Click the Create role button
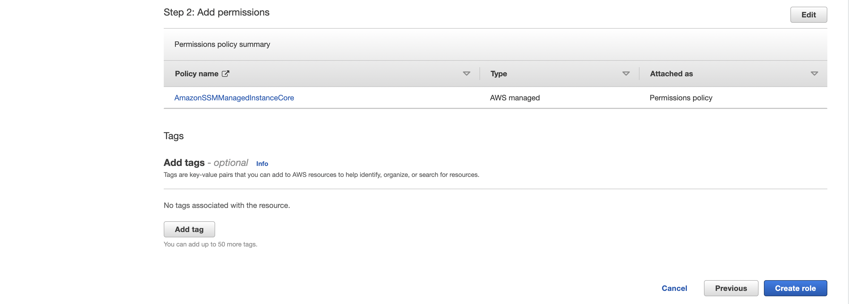Screen dimensions: 868x304 [x=795, y=288]
